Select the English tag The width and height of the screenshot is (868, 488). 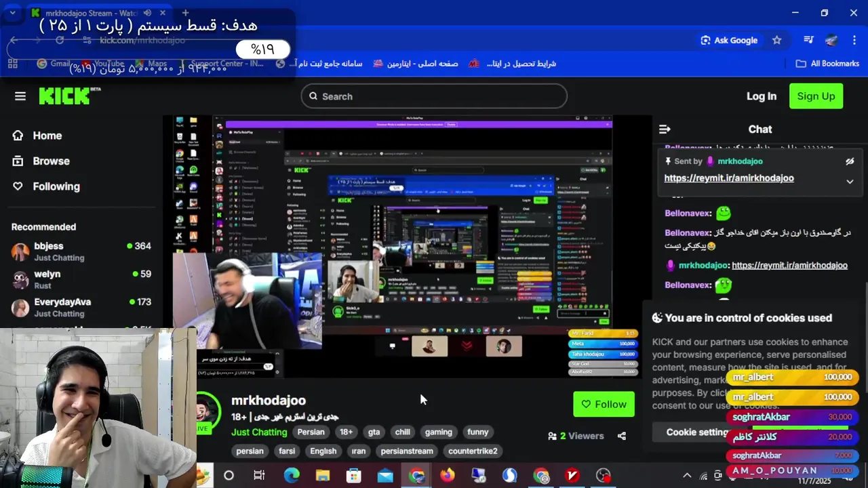[x=323, y=451]
